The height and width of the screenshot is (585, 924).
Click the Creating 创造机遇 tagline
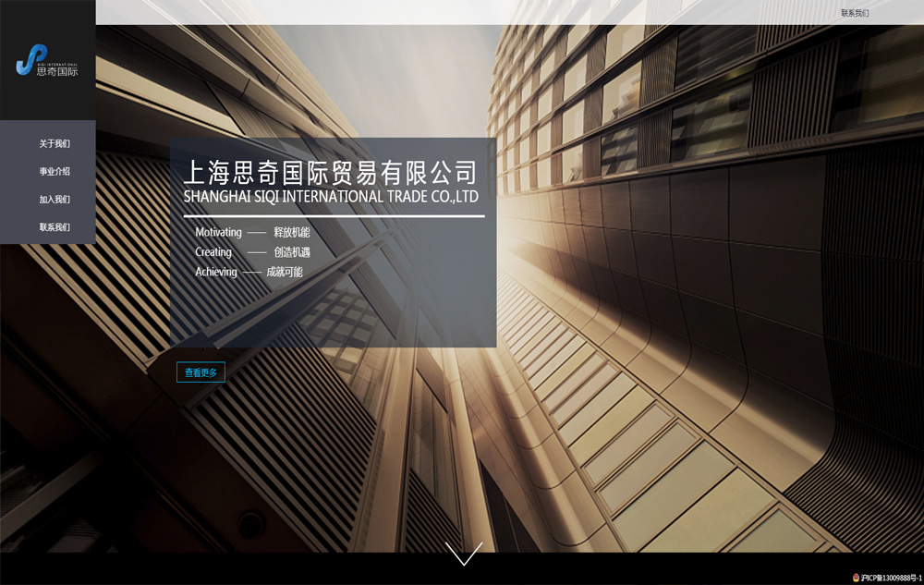[x=252, y=252]
